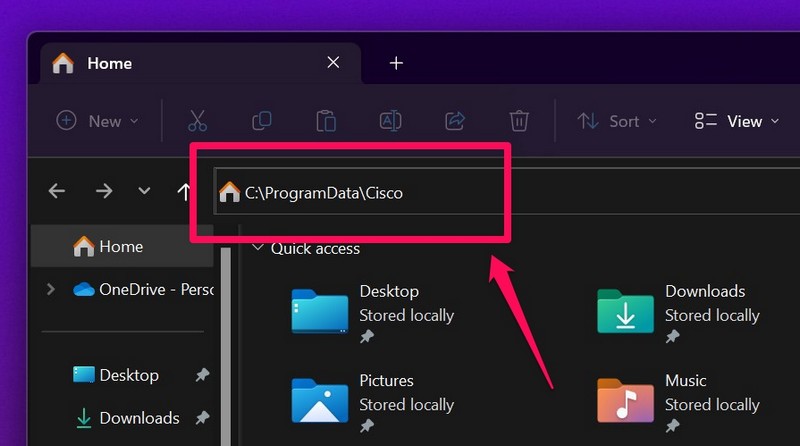Click the Rename icon in toolbar

click(390, 121)
